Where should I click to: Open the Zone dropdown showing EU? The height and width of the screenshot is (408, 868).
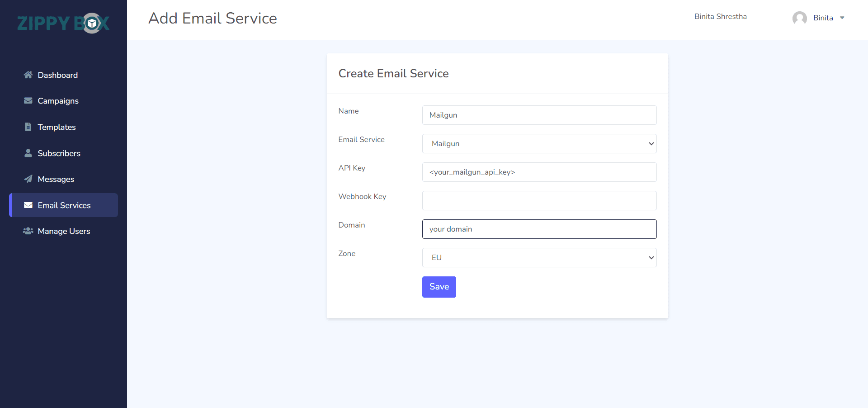coord(539,257)
